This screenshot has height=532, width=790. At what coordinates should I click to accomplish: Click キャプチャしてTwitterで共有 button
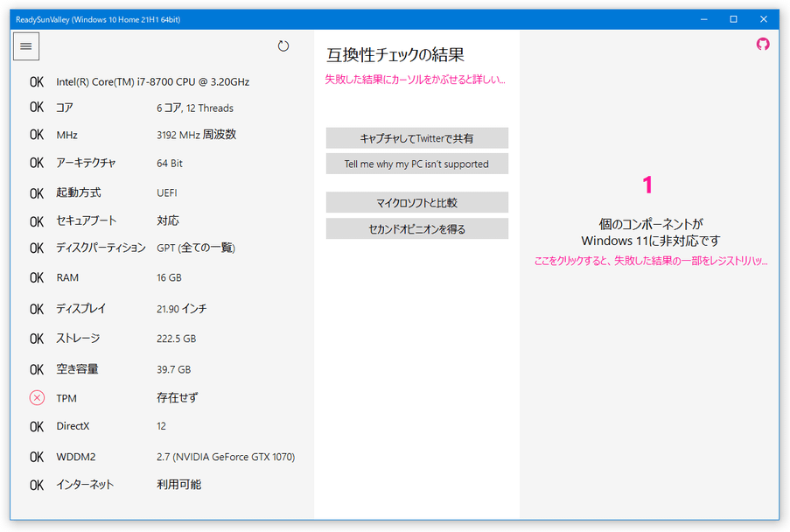416,138
